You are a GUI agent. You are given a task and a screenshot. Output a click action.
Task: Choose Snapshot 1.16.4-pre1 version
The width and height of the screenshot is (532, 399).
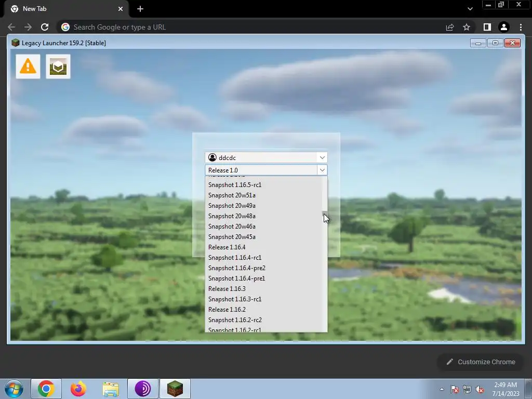(x=263, y=278)
